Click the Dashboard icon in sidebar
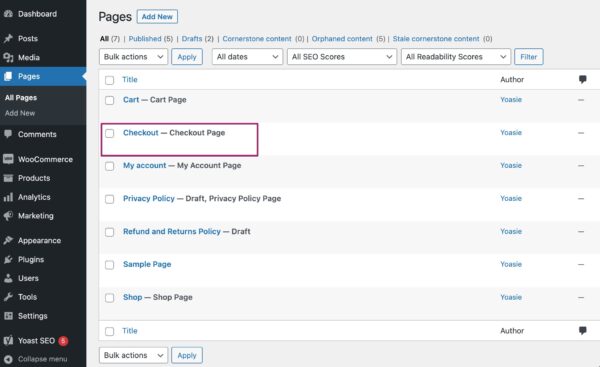This screenshot has width=600, height=367. click(8, 14)
